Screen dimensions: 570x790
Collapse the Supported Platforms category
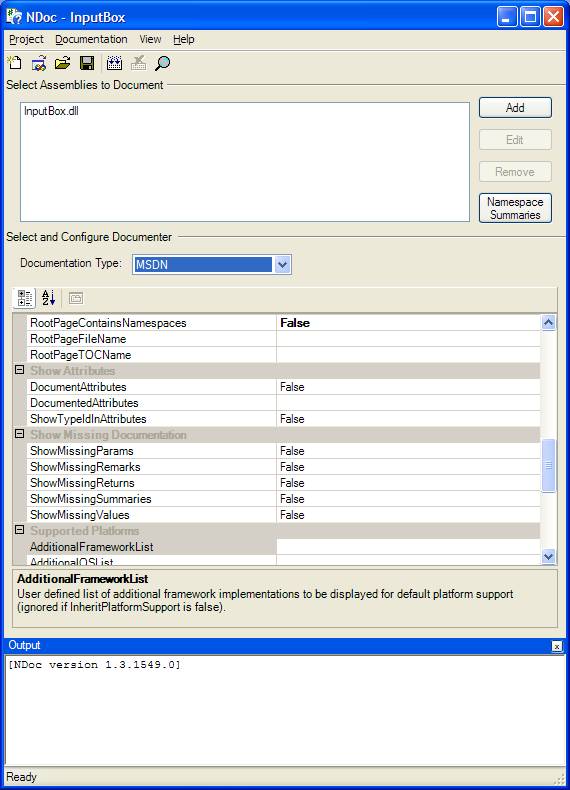[19, 530]
